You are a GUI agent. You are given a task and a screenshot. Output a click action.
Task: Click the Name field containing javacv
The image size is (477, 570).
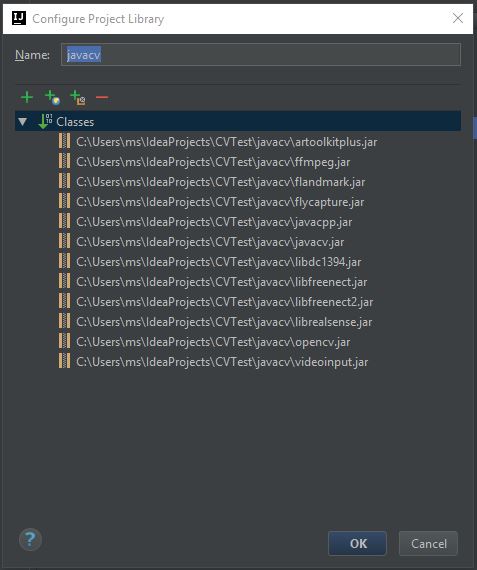click(x=261, y=55)
